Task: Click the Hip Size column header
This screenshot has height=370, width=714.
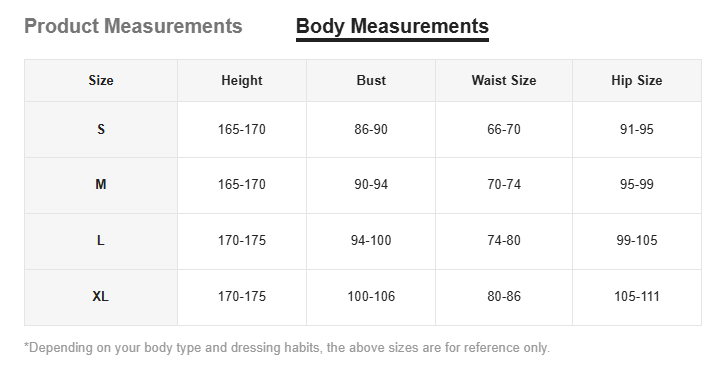Action: (x=637, y=81)
